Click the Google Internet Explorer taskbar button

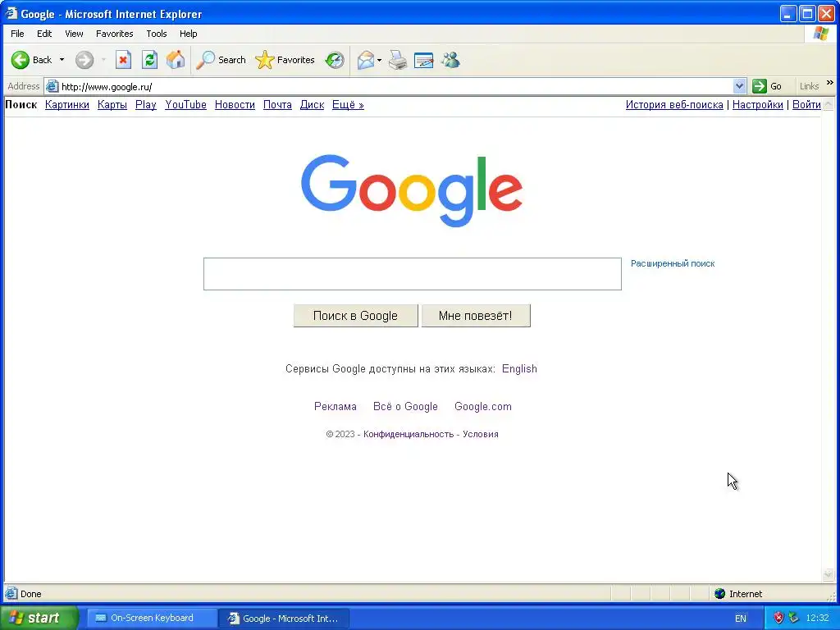[x=285, y=619]
